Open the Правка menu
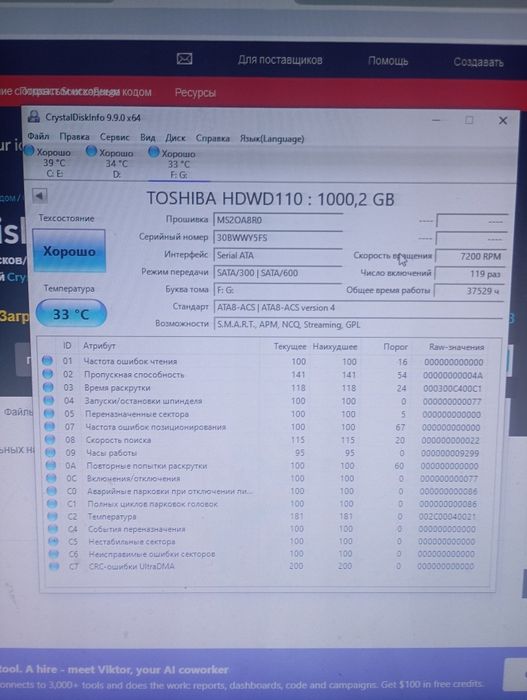Screen dimensions: 527x700 74,137
